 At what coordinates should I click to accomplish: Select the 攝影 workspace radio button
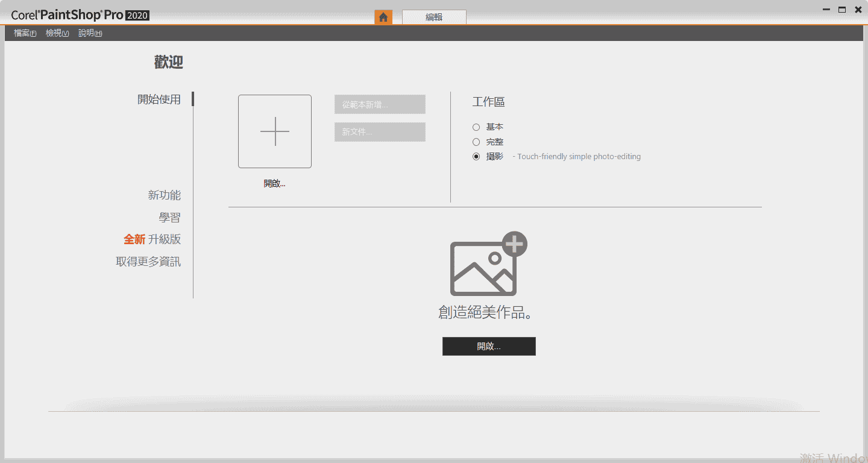point(476,157)
